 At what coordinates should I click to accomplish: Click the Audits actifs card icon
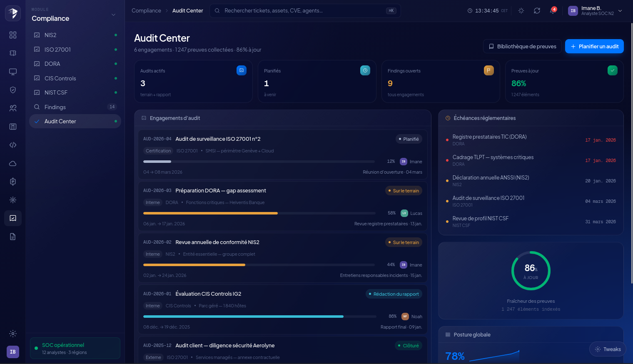(242, 70)
